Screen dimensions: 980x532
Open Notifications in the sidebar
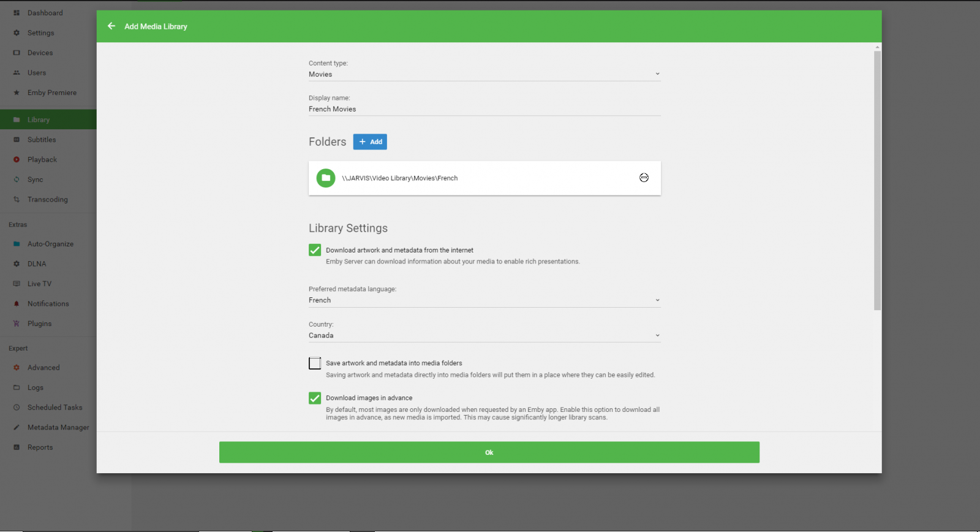[48, 304]
